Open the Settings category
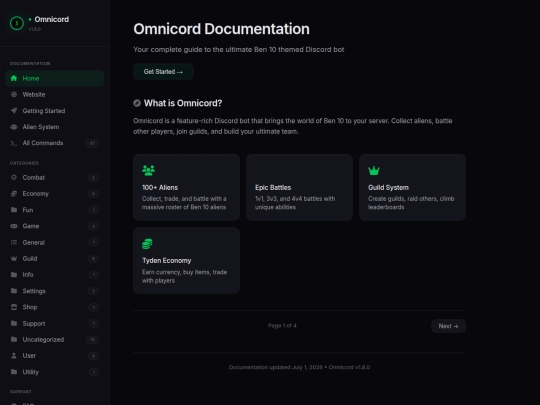The image size is (540, 405). 54,291
